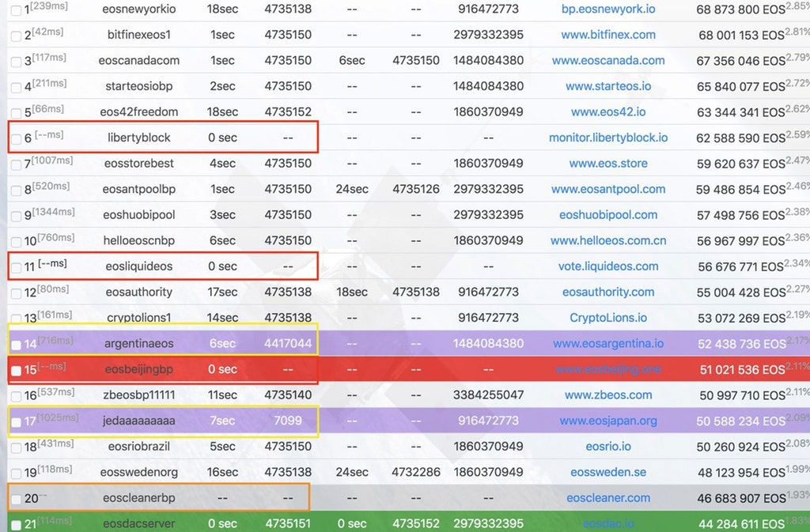
Task: Open www.helloeos.com.cn
Action: pos(608,240)
